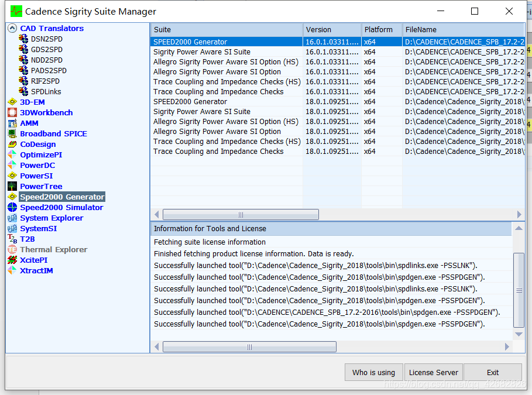Click the OptimizePI icon
The width and height of the screenshot is (532, 395).
(x=12, y=154)
